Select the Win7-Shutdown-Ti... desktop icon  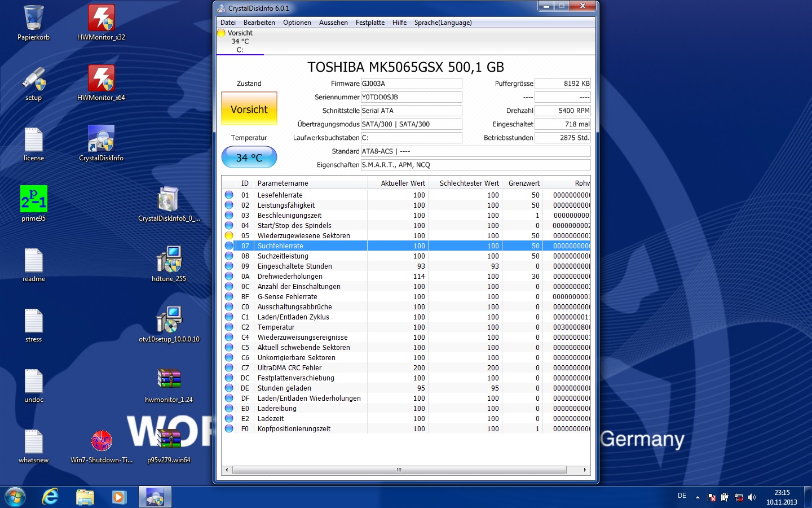click(101, 445)
